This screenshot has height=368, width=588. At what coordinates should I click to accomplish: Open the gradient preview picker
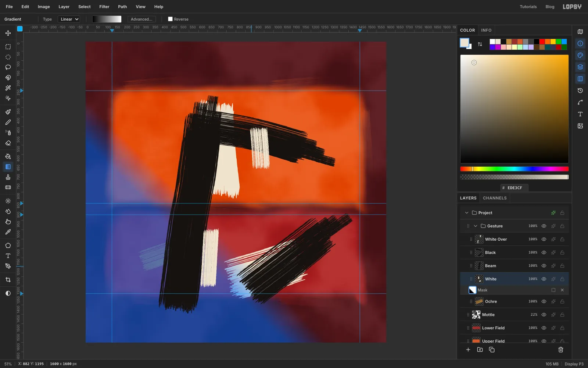[x=107, y=19]
